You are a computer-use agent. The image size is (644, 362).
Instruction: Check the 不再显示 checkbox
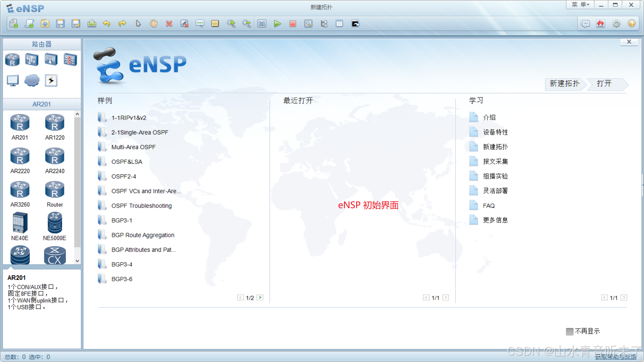[x=570, y=331]
